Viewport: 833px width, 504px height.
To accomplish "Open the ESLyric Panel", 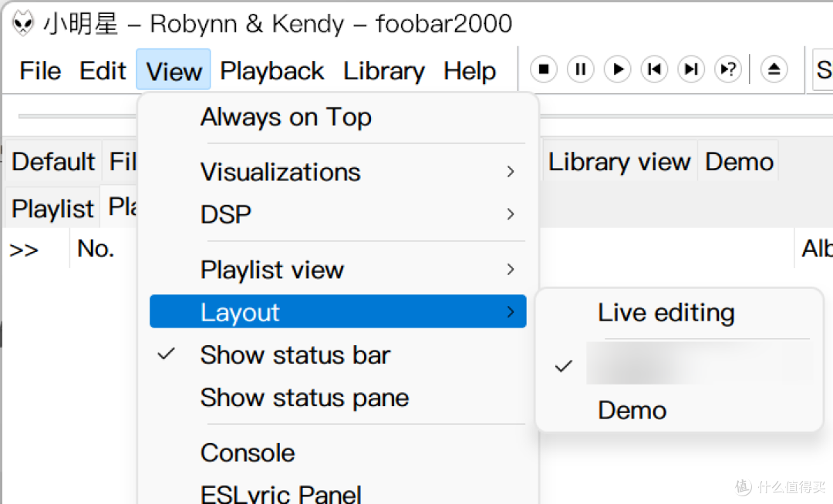I will coord(338,493).
